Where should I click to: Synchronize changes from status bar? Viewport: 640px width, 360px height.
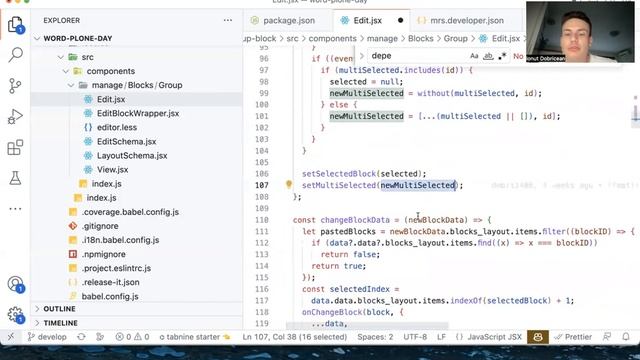81,337
